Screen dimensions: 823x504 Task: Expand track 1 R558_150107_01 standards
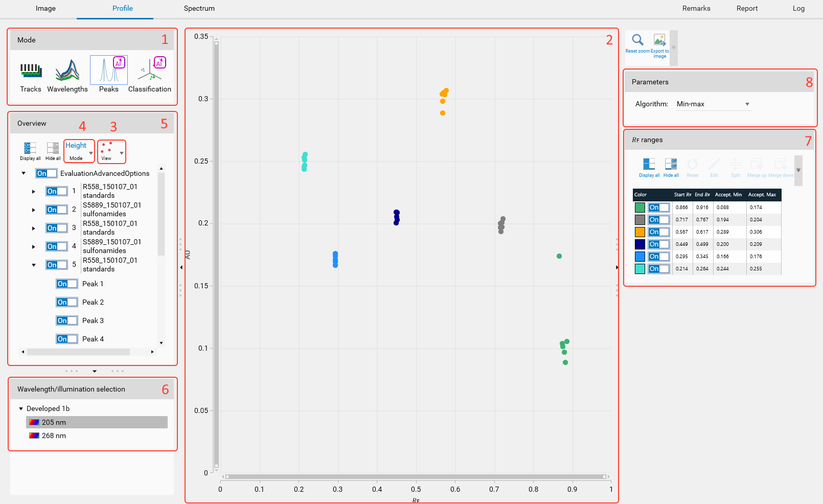[x=34, y=192]
